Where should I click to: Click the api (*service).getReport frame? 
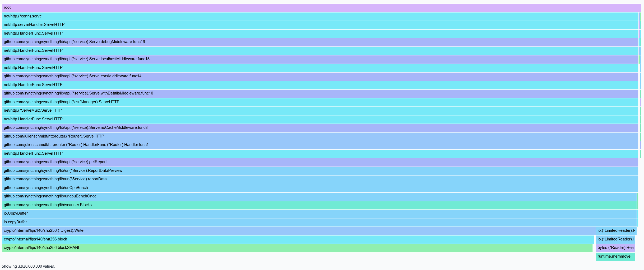[320, 162]
